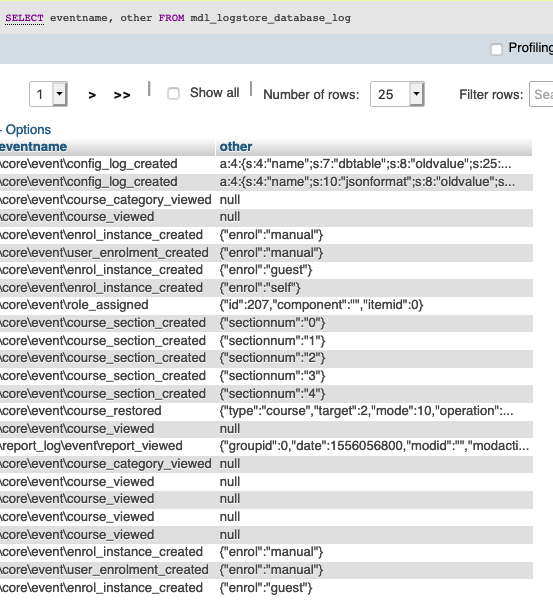Select the Number of rows label
The width and height of the screenshot is (553, 605).
tap(311, 95)
